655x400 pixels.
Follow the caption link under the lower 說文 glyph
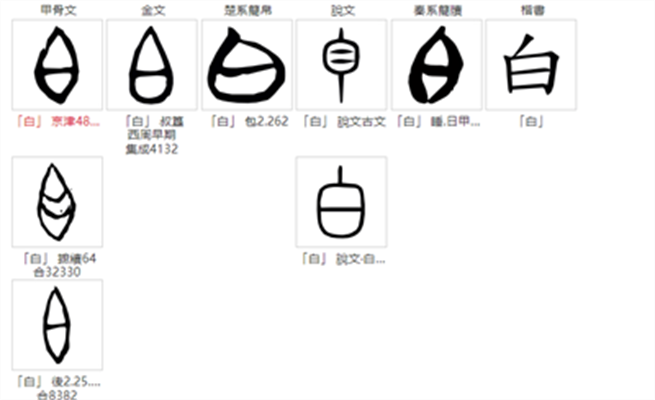pos(343,259)
